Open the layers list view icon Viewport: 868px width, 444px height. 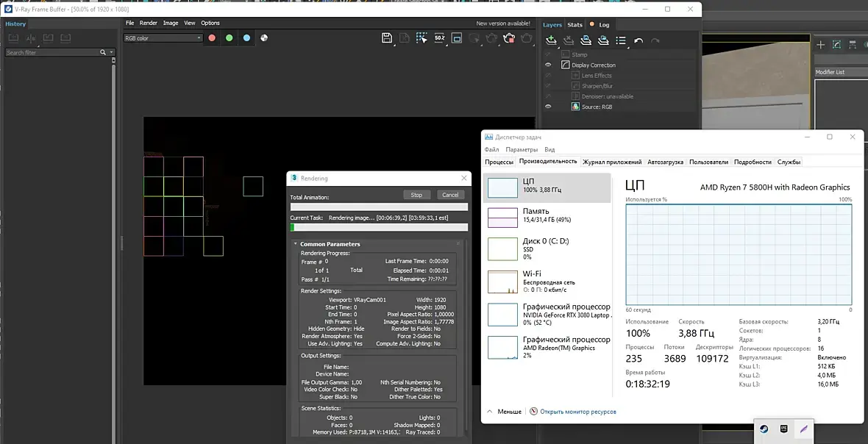[621, 41]
